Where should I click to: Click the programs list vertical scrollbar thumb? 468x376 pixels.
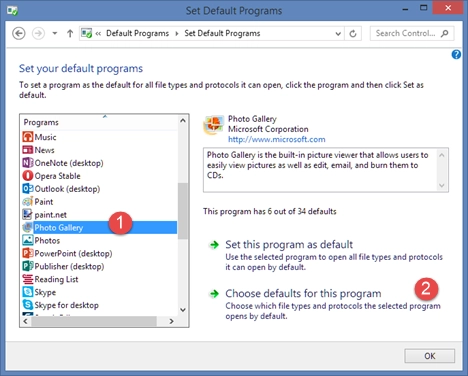pos(183,211)
